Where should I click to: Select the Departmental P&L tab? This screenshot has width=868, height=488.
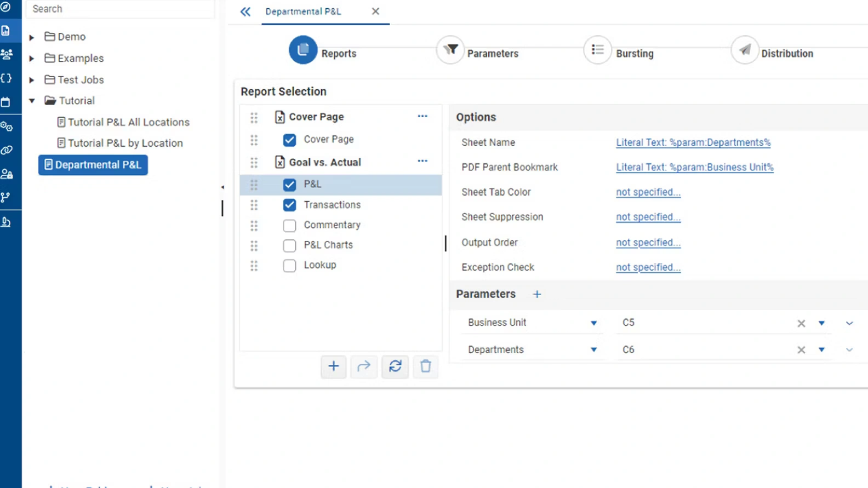(x=303, y=12)
